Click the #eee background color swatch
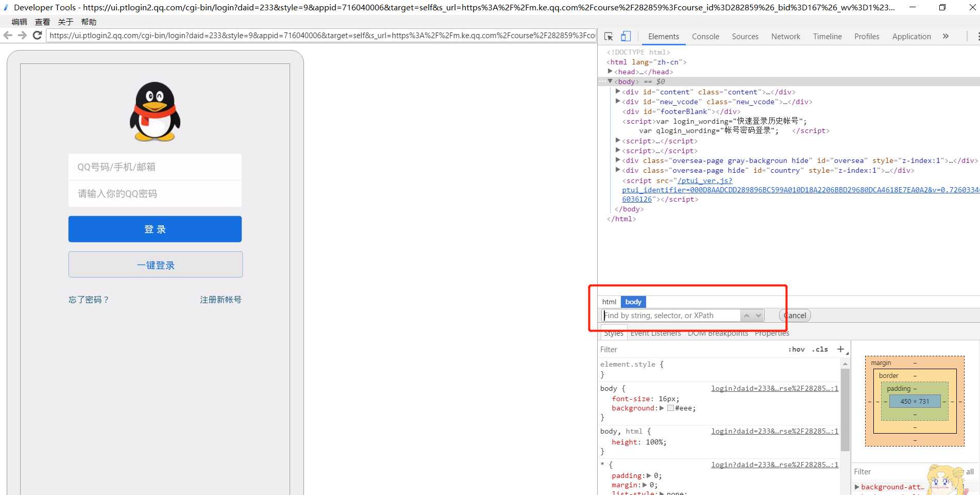 coord(670,408)
